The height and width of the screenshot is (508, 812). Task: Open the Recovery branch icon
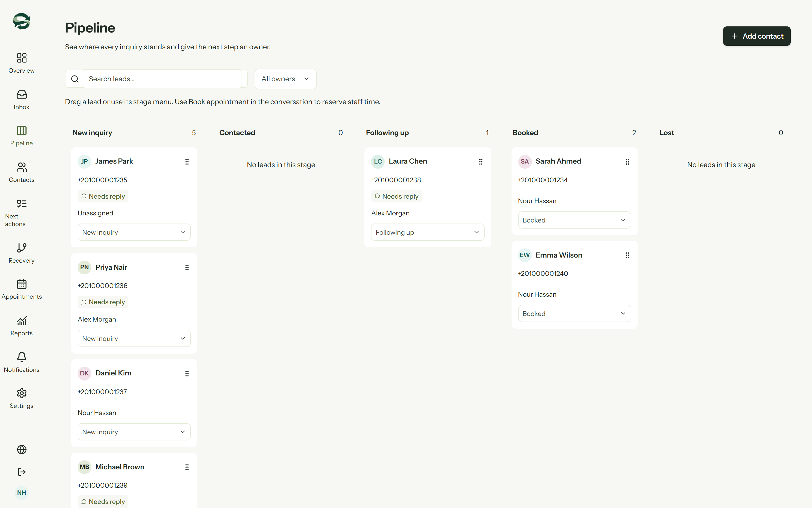click(22, 248)
